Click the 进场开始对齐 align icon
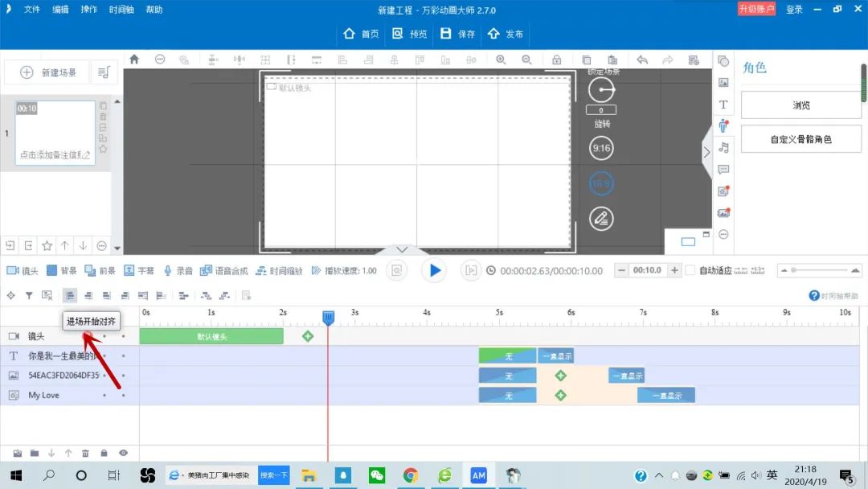Viewport: 868px width, 489px height. tap(70, 296)
